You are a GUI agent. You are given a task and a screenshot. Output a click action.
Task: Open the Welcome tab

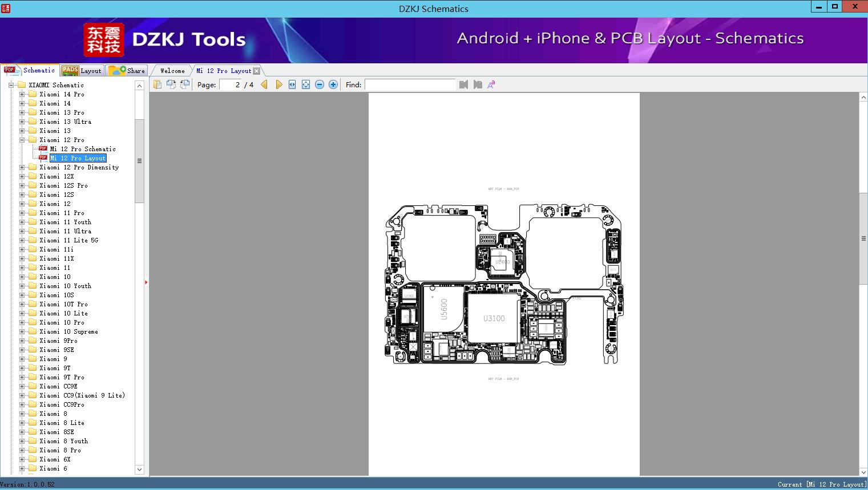pyautogui.click(x=172, y=71)
